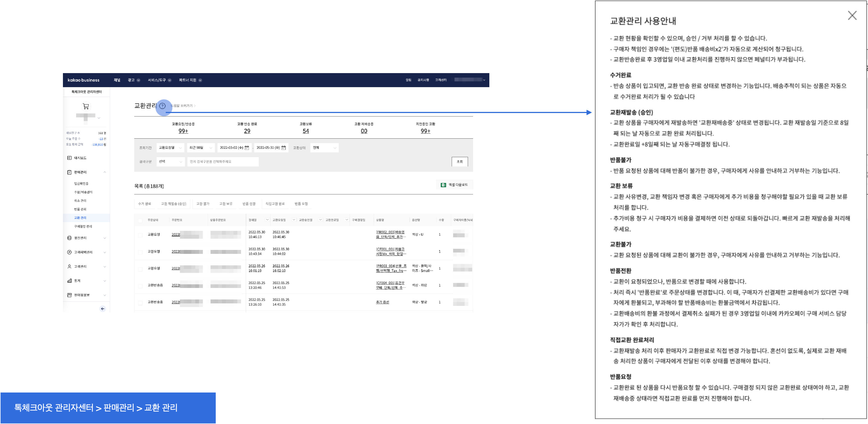Click the shopping cart store icon

tap(86, 107)
